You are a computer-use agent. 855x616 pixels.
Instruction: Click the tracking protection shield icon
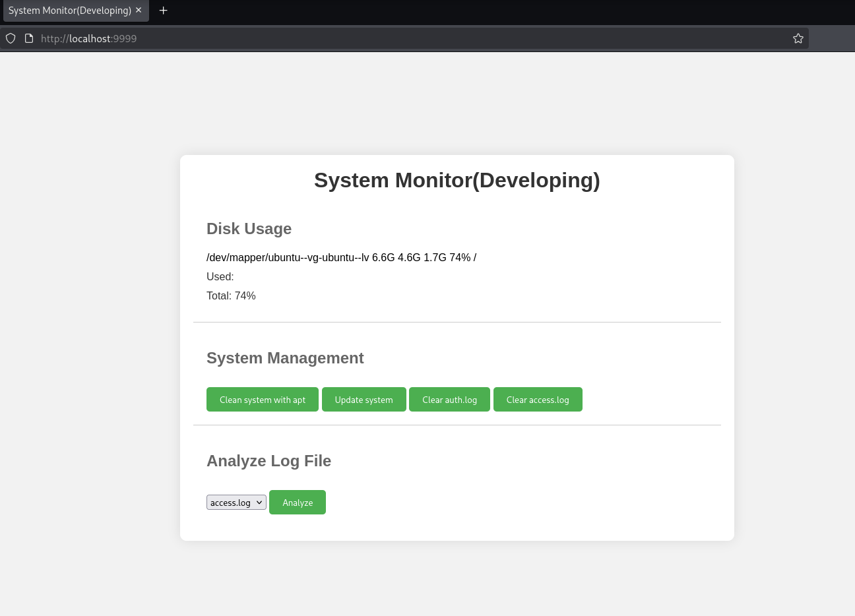pyautogui.click(x=10, y=38)
